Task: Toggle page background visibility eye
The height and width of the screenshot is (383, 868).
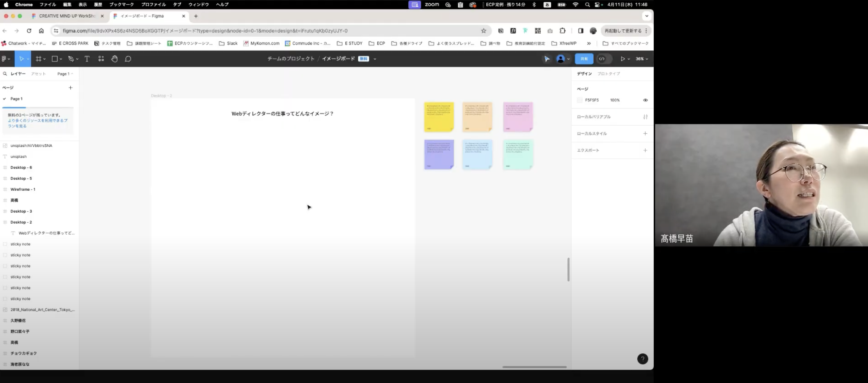Action: coord(646,100)
